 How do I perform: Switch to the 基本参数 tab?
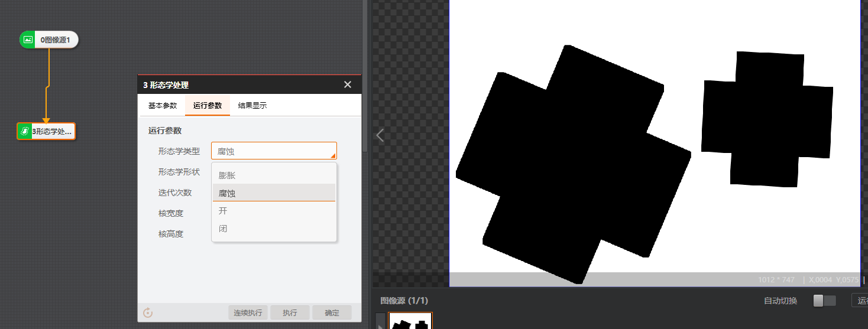161,105
